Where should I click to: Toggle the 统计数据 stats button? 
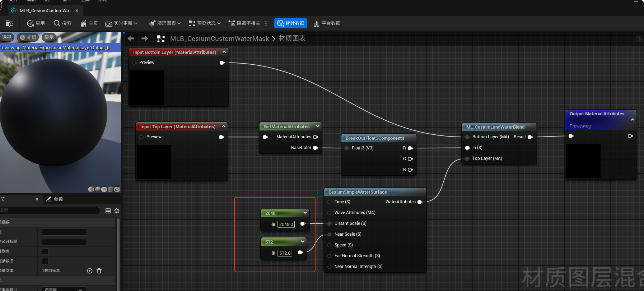pos(291,23)
